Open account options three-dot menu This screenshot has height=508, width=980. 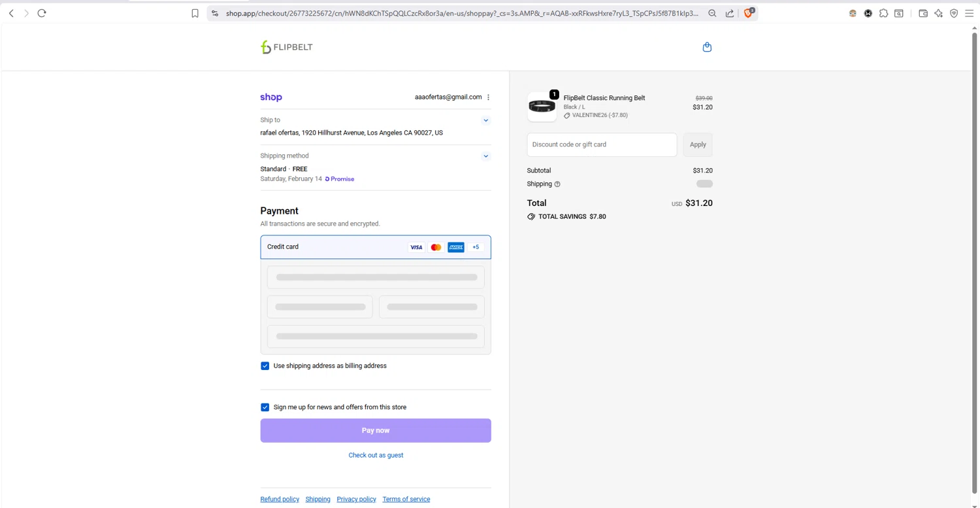coord(488,97)
